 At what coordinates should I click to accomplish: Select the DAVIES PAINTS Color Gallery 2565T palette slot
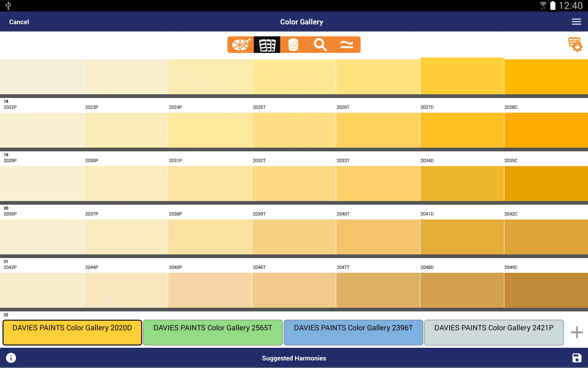tap(213, 333)
